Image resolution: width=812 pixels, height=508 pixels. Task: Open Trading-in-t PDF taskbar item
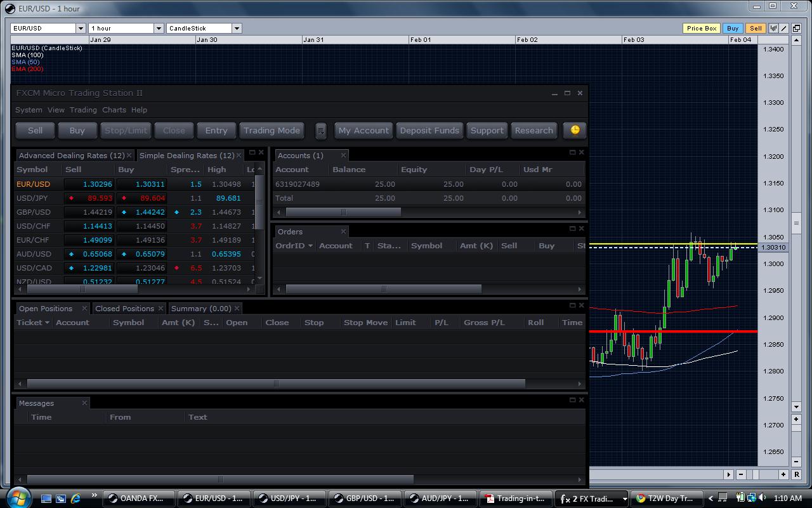516,498
